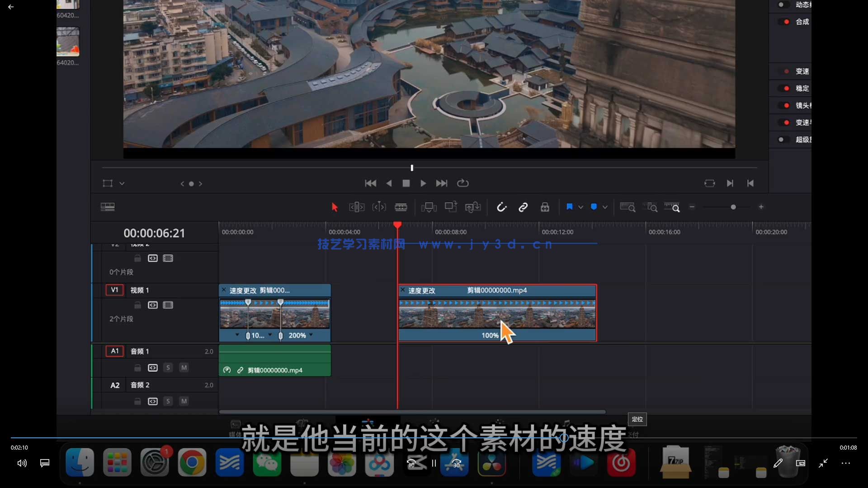Select the 640420 clip thumbnail in media pool
The image size is (868, 488).
[68, 42]
